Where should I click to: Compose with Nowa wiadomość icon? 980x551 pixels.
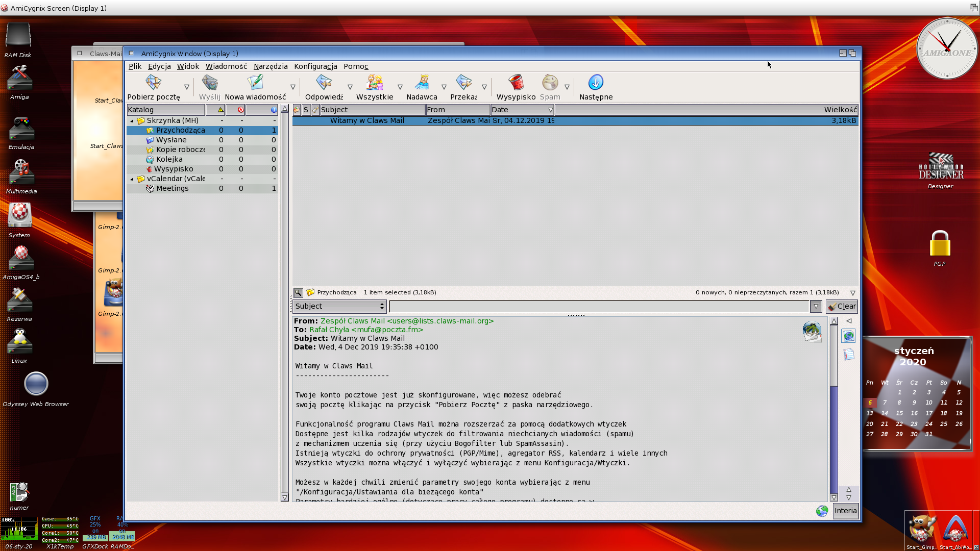(x=255, y=82)
